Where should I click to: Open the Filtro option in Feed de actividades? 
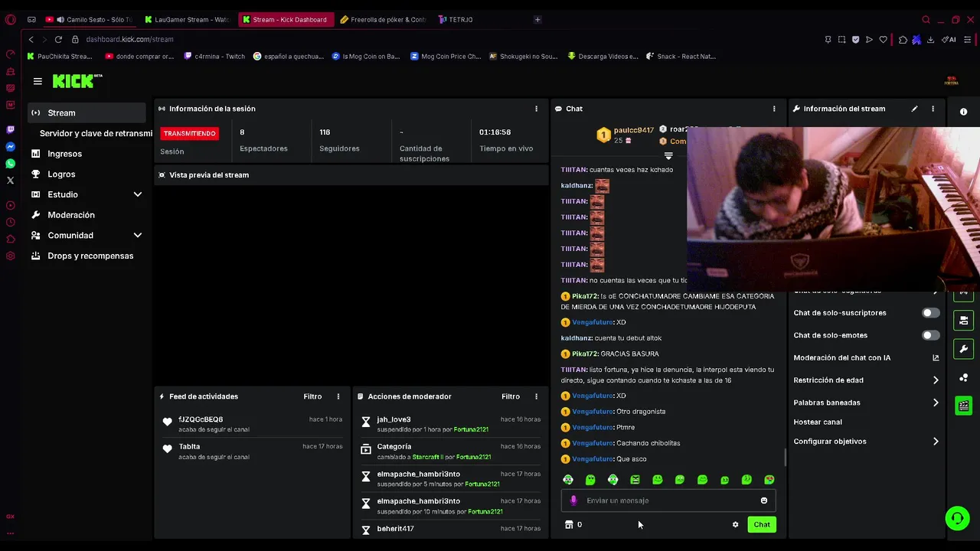pos(312,396)
